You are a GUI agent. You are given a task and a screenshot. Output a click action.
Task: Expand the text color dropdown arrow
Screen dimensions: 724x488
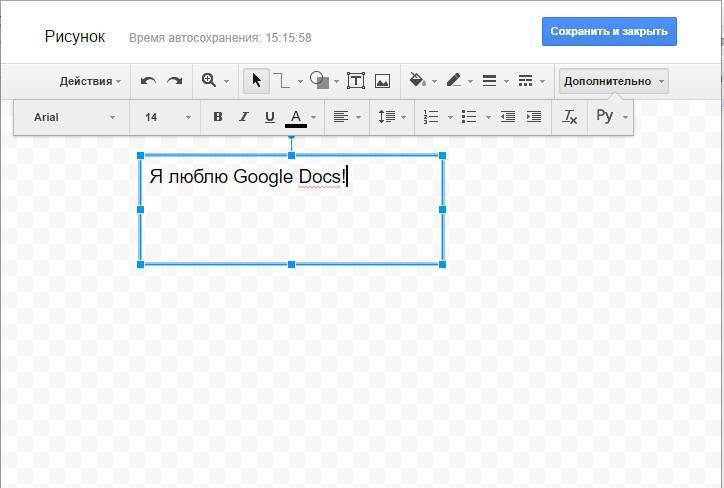pyautogui.click(x=314, y=117)
